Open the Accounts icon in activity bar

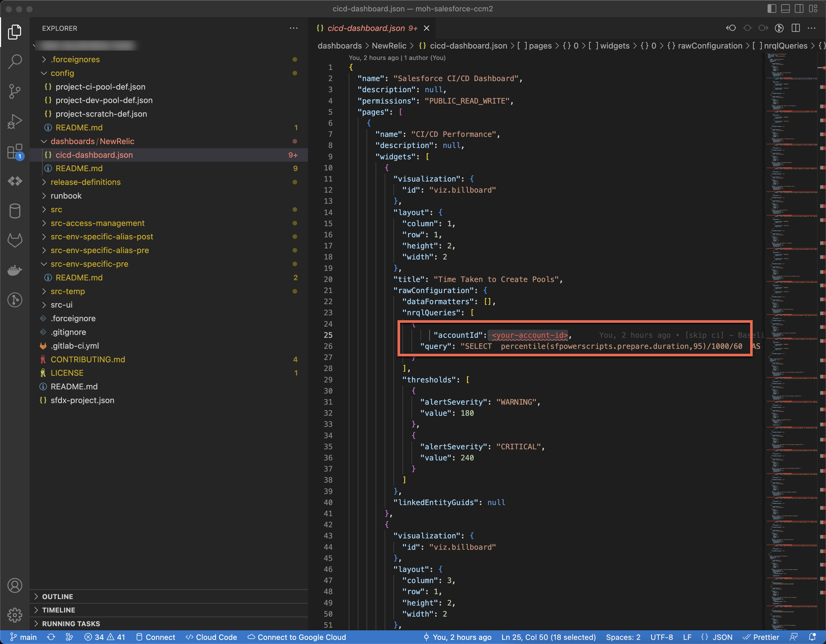15,585
